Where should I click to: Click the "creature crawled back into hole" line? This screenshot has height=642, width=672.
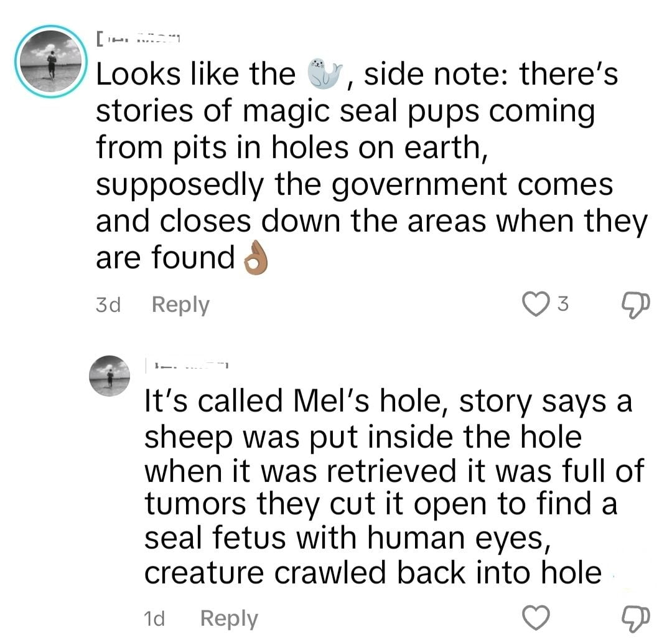[373, 573]
